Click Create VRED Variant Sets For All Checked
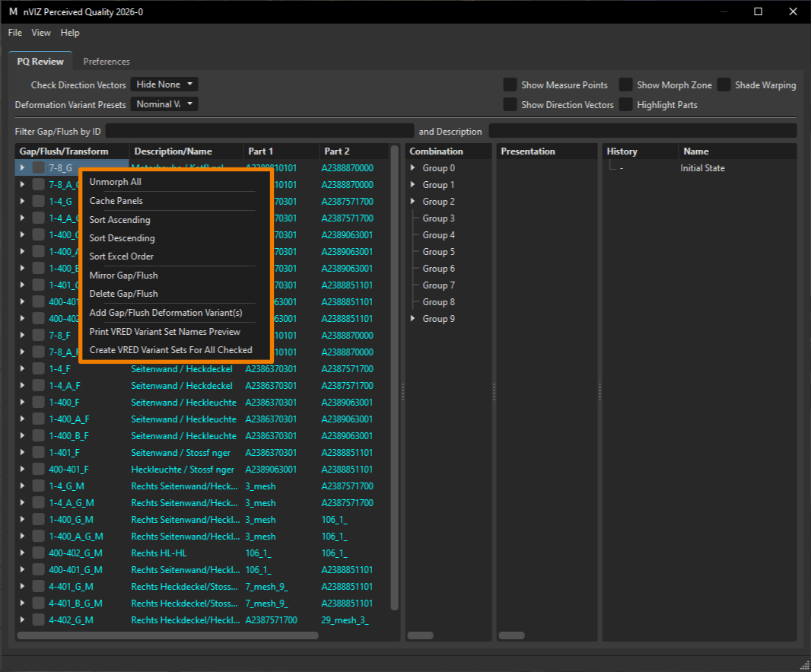The height and width of the screenshot is (672, 811). tap(170, 350)
